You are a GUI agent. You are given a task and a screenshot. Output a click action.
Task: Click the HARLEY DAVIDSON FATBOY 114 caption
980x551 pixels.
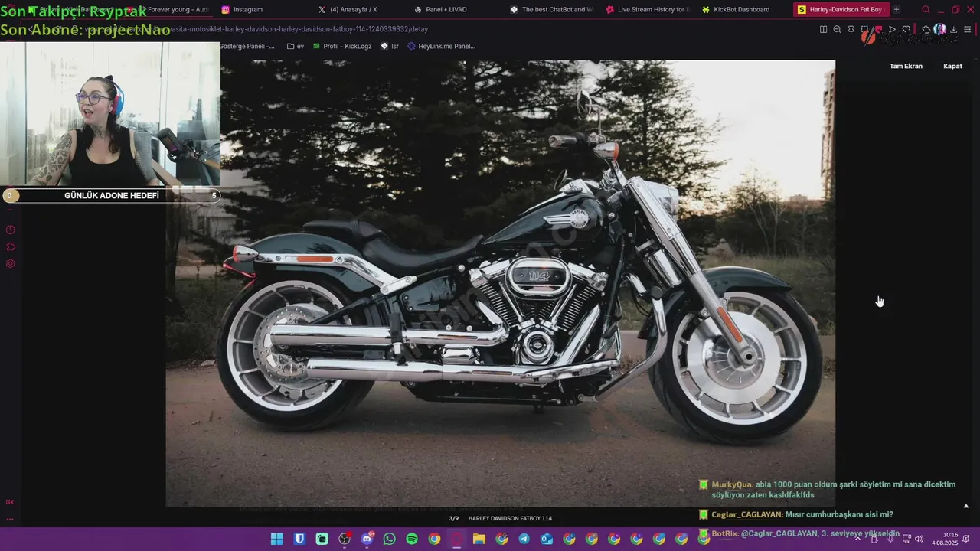[x=510, y=518]
